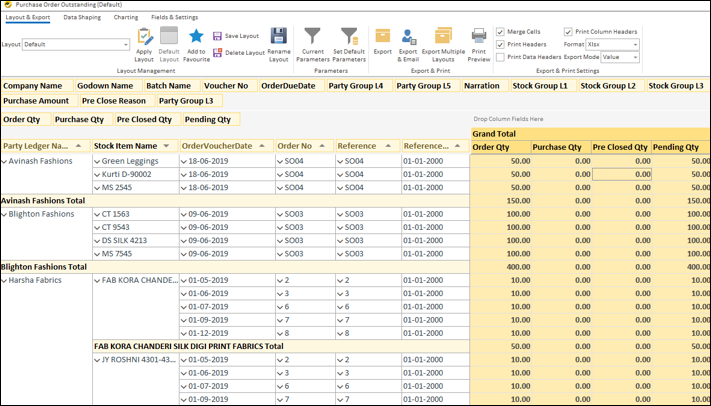The image size is (711, 406).
Task: Click Export Multiple Layouts icon
Action: click(443, 37)
